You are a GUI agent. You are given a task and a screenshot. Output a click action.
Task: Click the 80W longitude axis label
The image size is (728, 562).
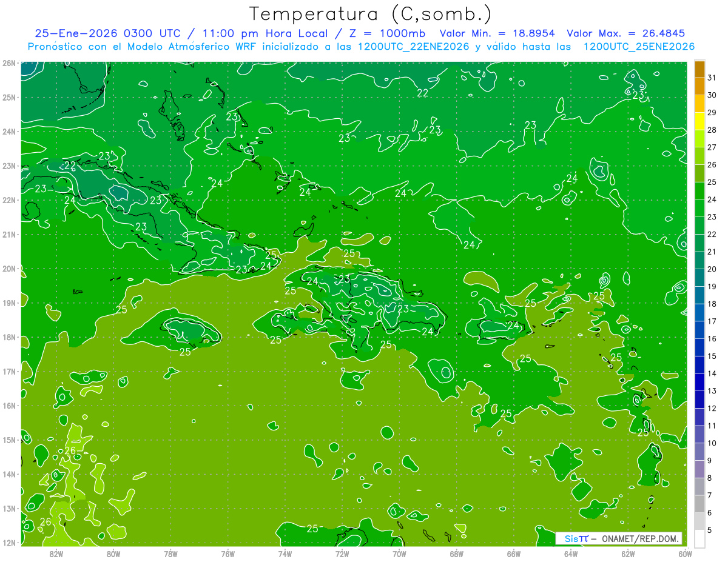113,553
